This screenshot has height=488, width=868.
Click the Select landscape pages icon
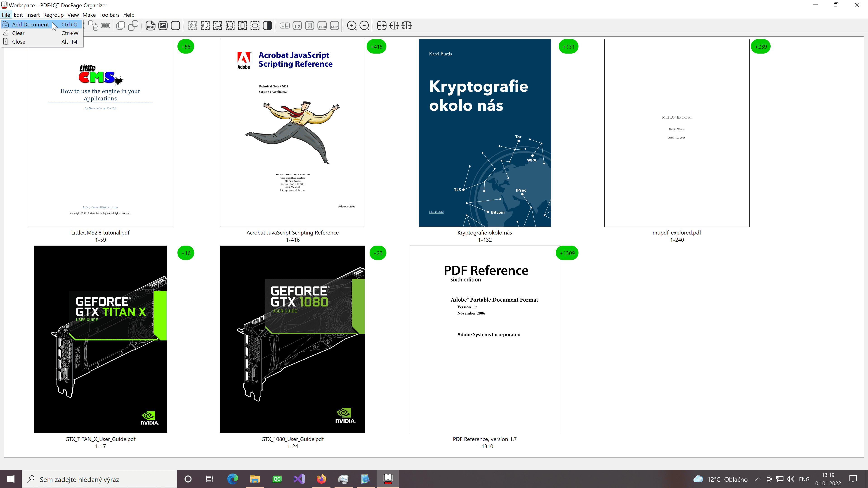[255, 26]
